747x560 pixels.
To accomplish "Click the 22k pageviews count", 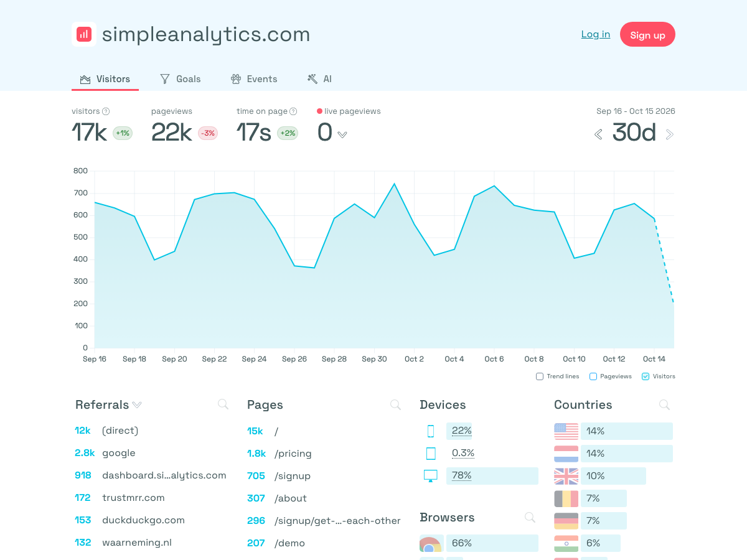I will [x=172, y=133].
